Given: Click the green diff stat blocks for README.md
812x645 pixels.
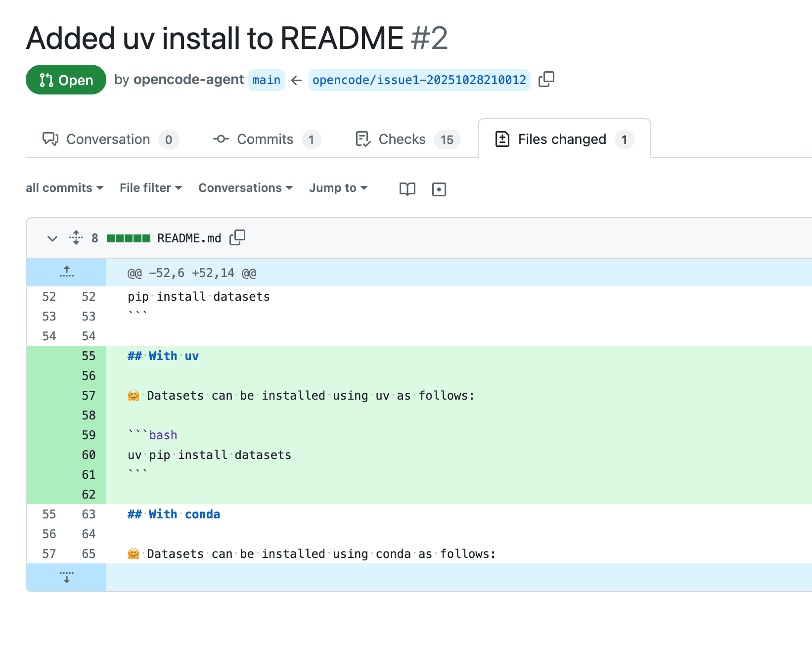Looking at the screenshot, I should point(128,238).
